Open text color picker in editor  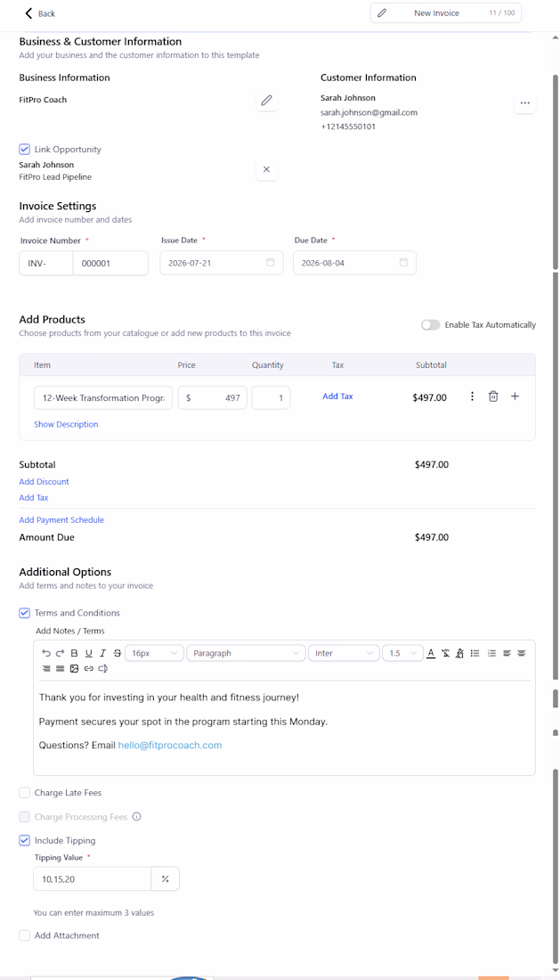(x=431, y=653)
